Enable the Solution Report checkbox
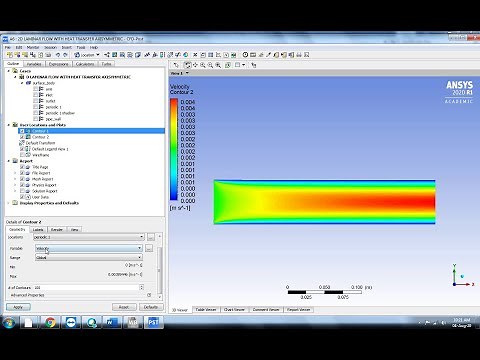The image size is (480, 360). click(22, 191)
